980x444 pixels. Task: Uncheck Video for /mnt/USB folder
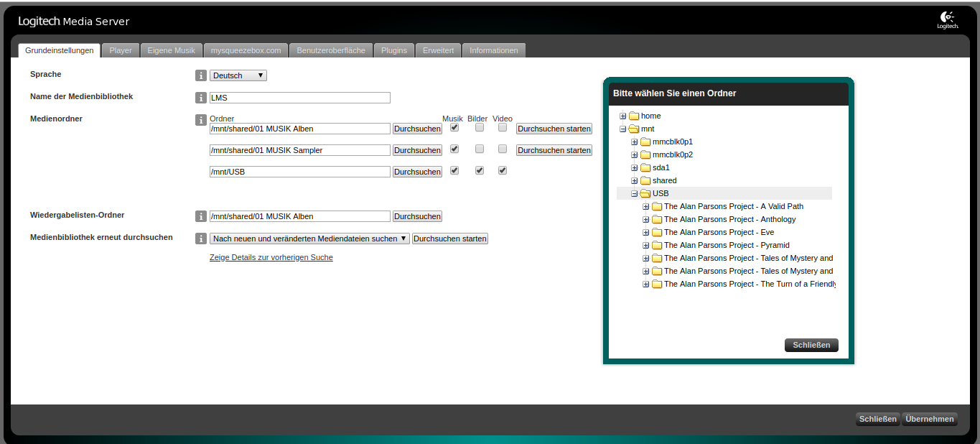pos(503,170)
